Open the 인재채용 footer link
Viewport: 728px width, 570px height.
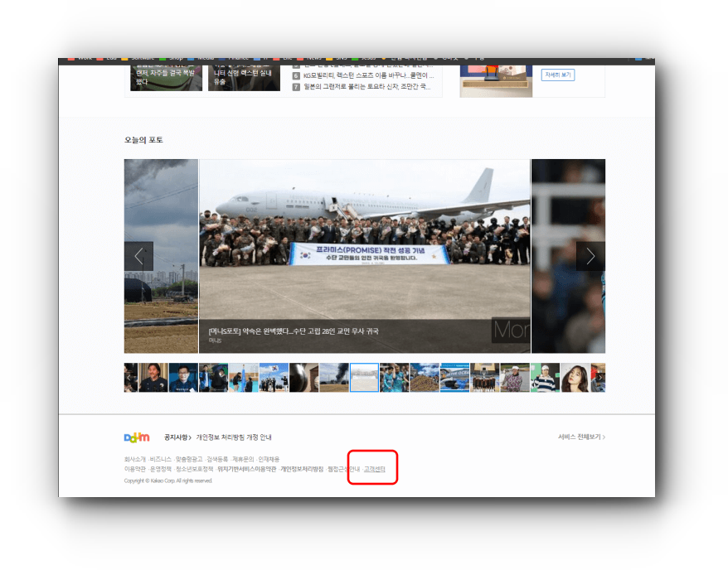269,459
